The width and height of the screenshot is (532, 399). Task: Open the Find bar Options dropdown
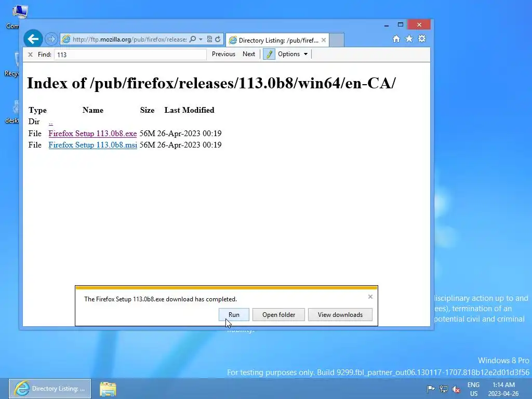point(293,54)
